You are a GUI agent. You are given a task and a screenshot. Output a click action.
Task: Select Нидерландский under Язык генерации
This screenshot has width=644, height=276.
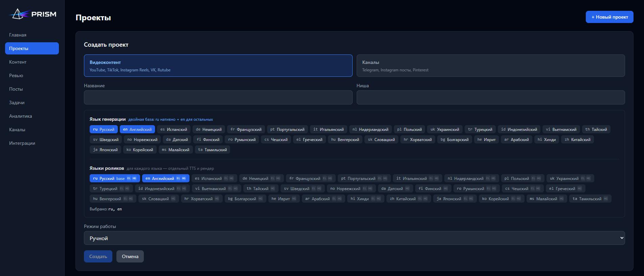pos(371,129)
